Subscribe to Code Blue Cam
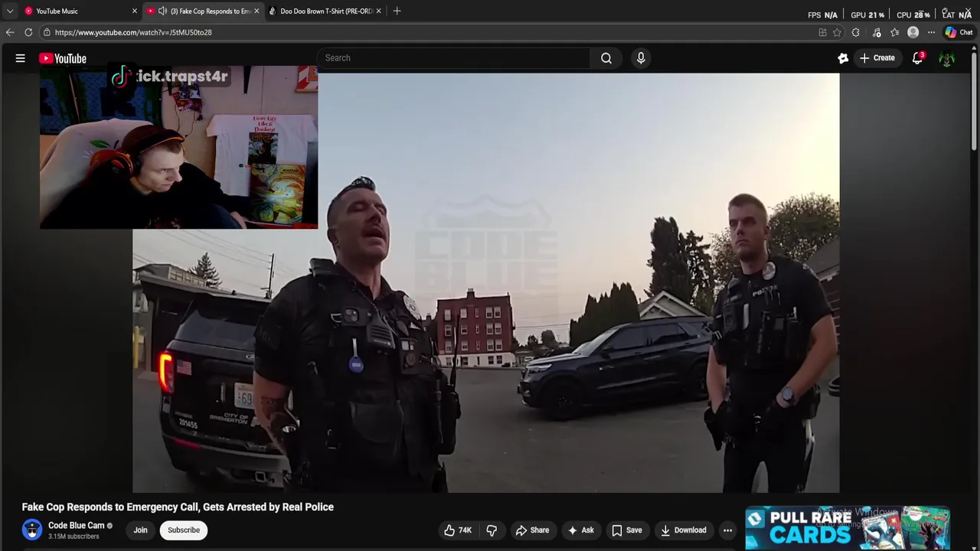Image resolution: width=980 pixels, height=551 pixels. 184,530
